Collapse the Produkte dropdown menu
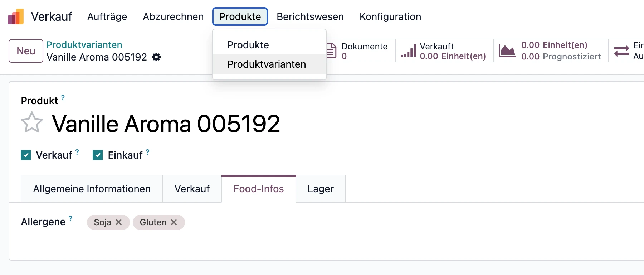The height and width of the screenshot is (275, 644). point(240,16)
